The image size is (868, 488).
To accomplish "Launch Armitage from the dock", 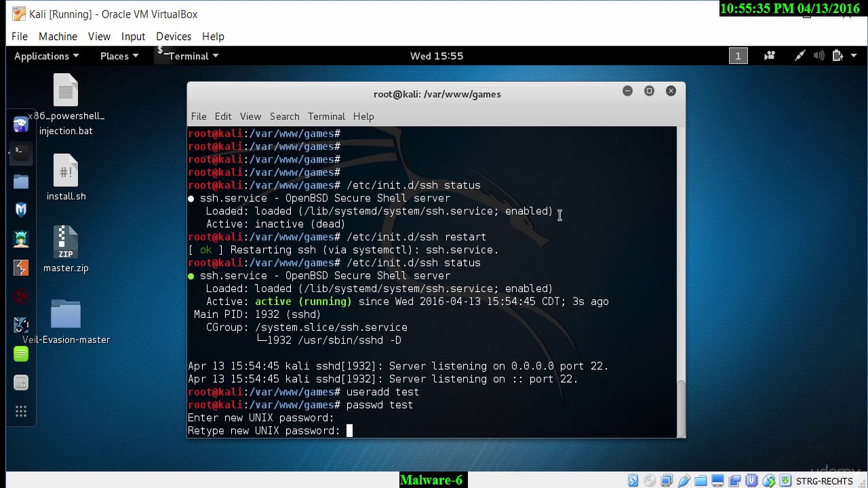I will [x=21, y=239].
